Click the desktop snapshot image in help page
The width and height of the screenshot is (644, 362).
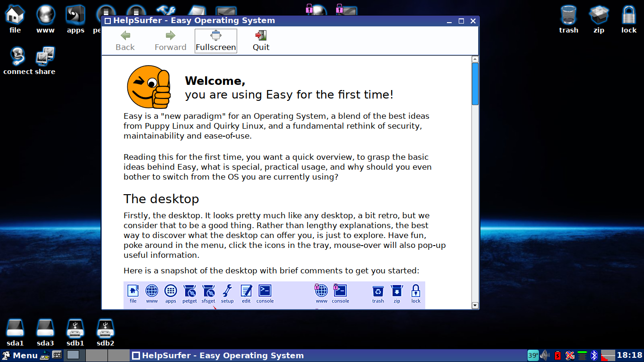pyautogui.click(x=274, y=296)
